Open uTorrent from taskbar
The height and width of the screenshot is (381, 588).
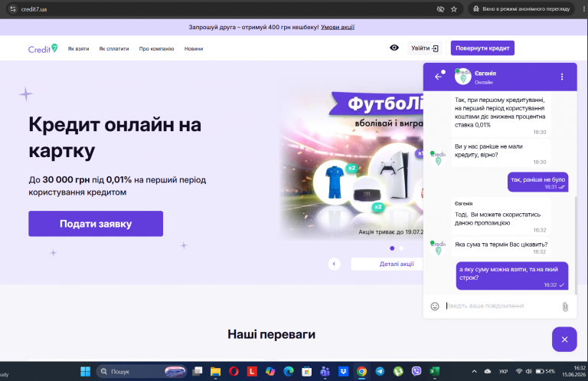tap(398, 371)
